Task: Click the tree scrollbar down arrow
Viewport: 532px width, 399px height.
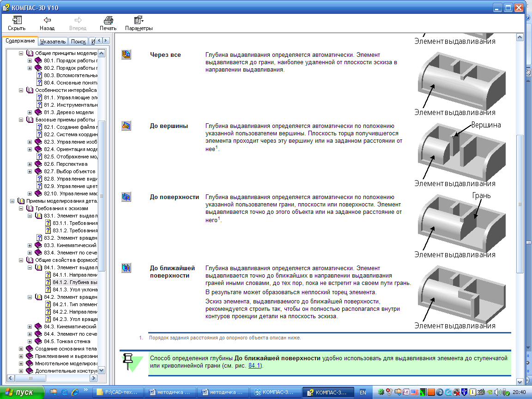Action: pos(102,370)
